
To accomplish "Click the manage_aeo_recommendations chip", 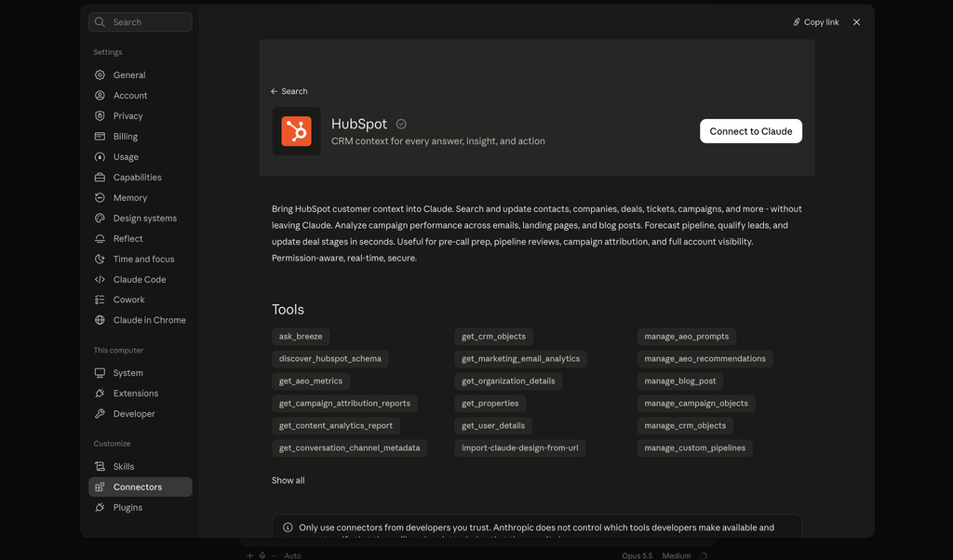I will [x=705, y=359].
